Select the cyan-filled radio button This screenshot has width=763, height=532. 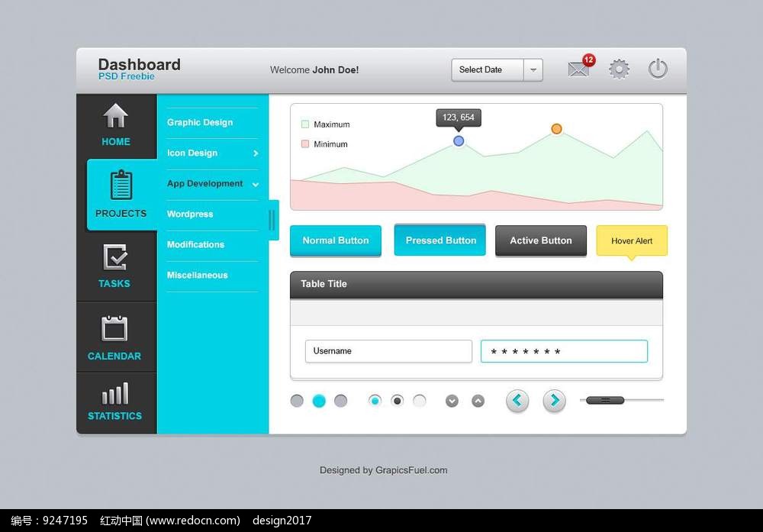[x=375, y=401]
